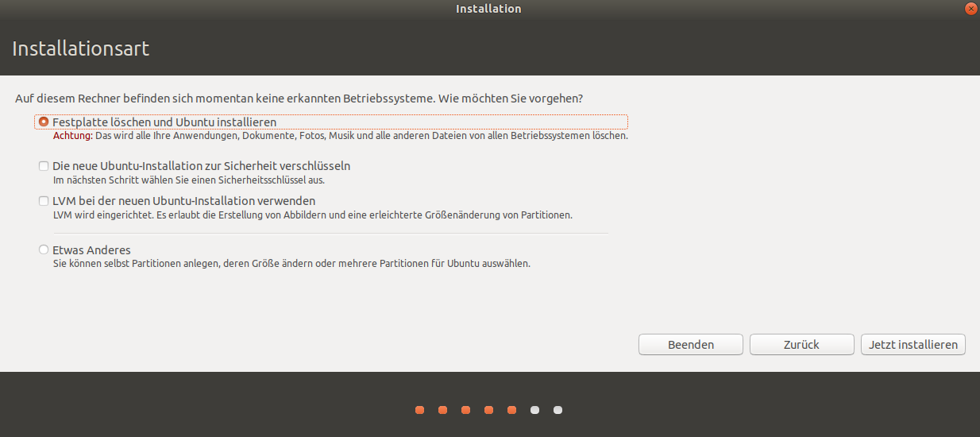Click the 'Beenden' button
This screenshot has height=437, width=980.
(691, 345)
